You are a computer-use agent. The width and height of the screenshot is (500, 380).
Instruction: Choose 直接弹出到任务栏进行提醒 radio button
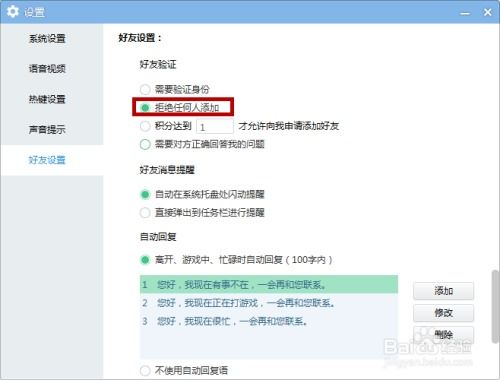pos(145,213)
